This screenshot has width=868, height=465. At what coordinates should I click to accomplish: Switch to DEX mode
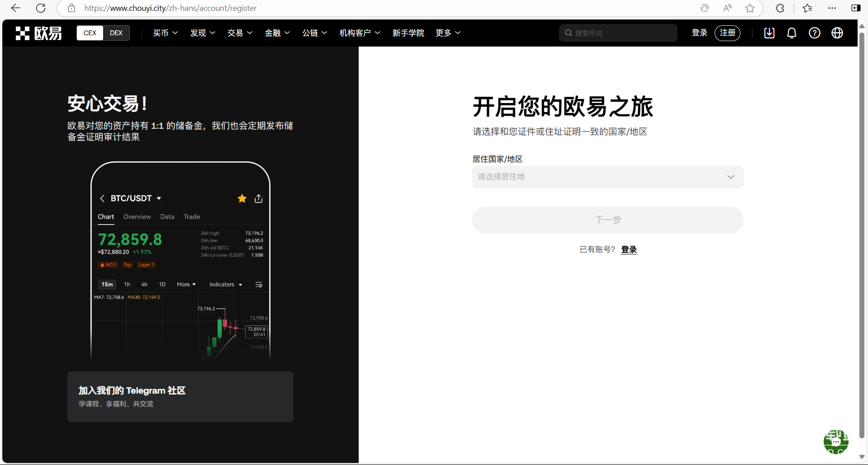point(116,33)
